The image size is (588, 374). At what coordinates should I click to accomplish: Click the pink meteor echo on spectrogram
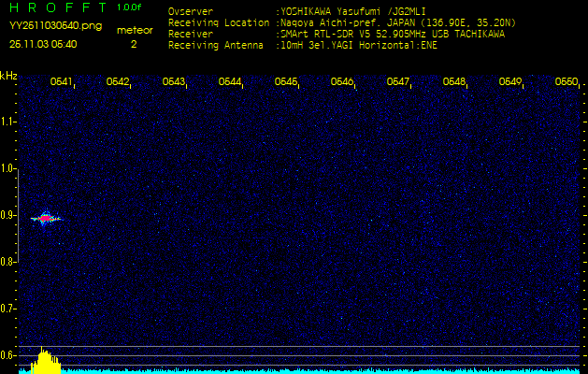(46, 218)
